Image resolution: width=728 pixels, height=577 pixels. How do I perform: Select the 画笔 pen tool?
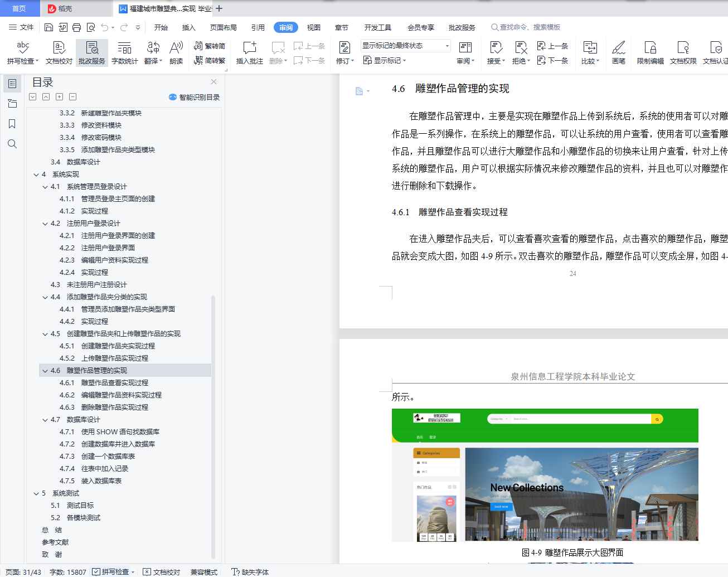pyautogui.click(x=619, y=53)
